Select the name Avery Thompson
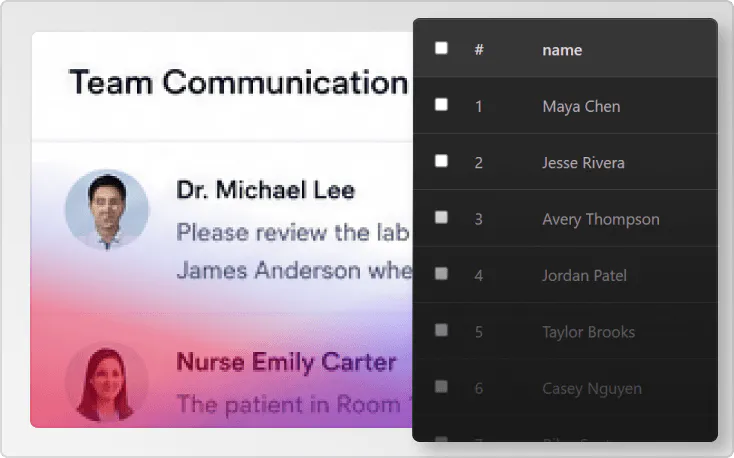 click(601, 220)
